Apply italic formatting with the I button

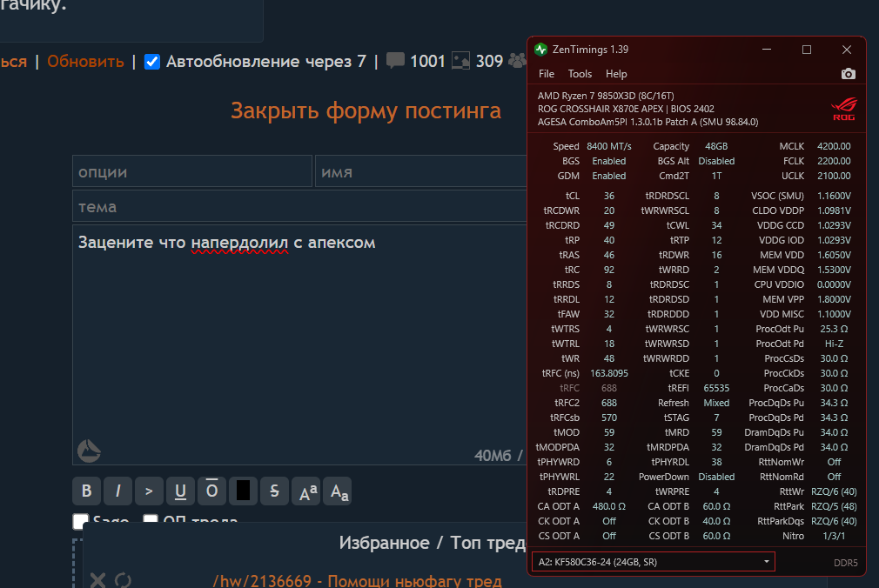click(117, 491)
